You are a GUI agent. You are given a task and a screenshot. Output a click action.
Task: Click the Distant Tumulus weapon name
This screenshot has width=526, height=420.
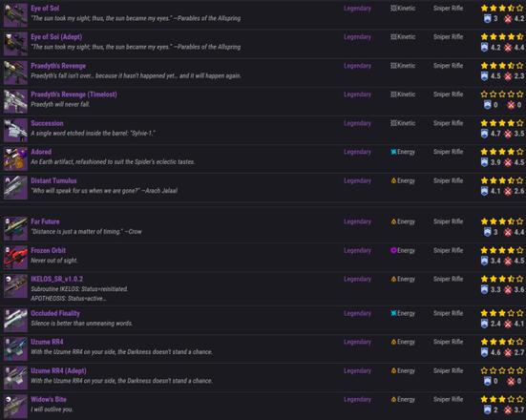coord(53,180)
